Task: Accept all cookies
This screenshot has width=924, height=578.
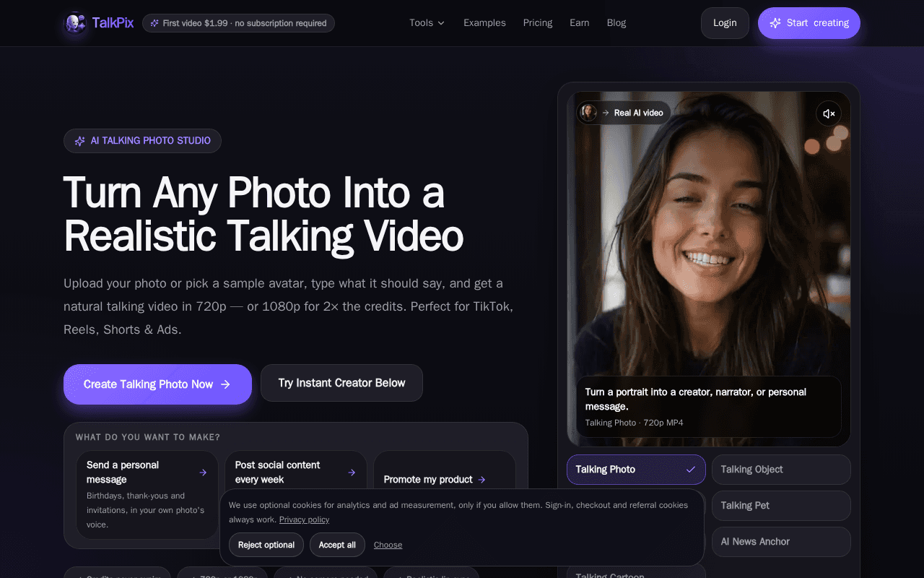Action: click(337, 545)
